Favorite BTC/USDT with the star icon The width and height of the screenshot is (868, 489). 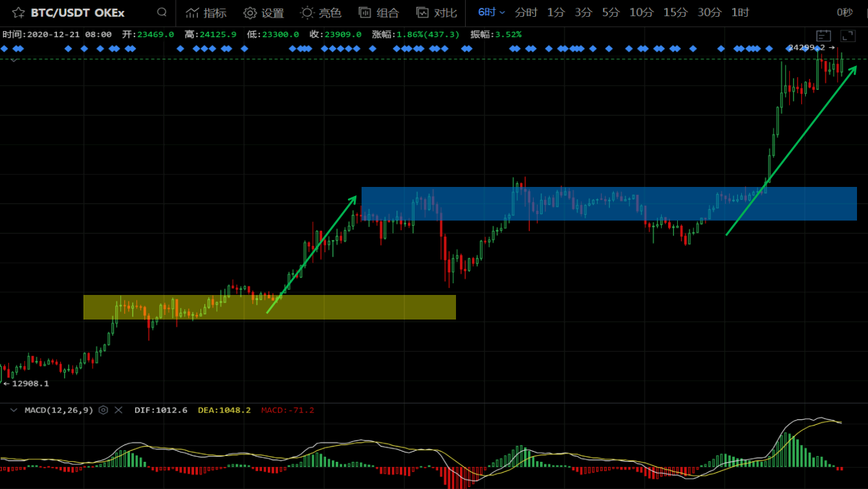19,12
